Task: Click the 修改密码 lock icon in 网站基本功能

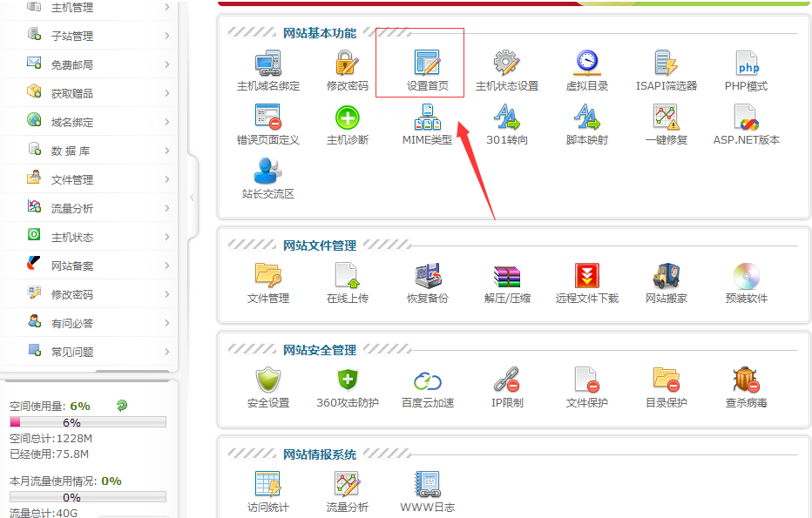Action: pyautogui.click(x=347, y=63)
